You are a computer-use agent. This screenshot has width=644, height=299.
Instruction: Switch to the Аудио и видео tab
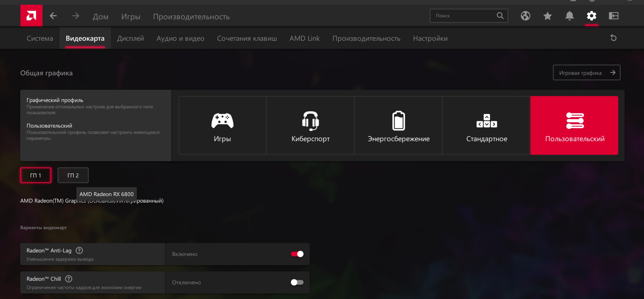click(x=180, y=38)
